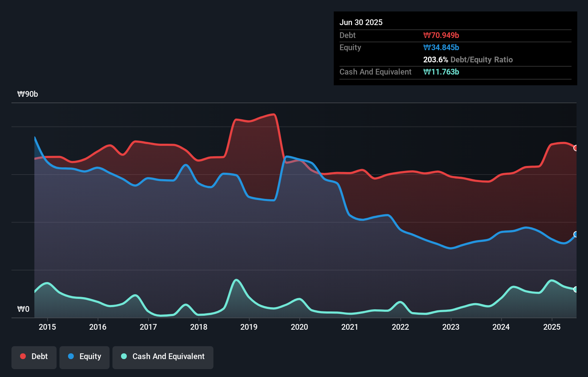Click the teal Cash endpoint marker
The width and height of the screenshot is (588, 377).
[575, 289]
